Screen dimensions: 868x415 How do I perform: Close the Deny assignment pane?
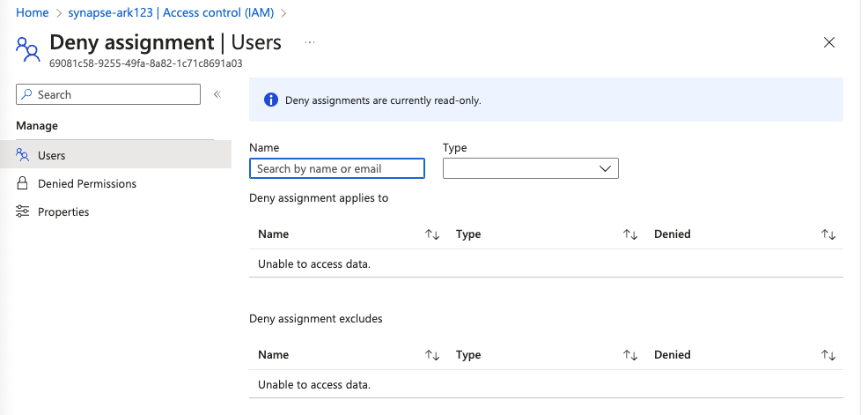pos(828,42)
